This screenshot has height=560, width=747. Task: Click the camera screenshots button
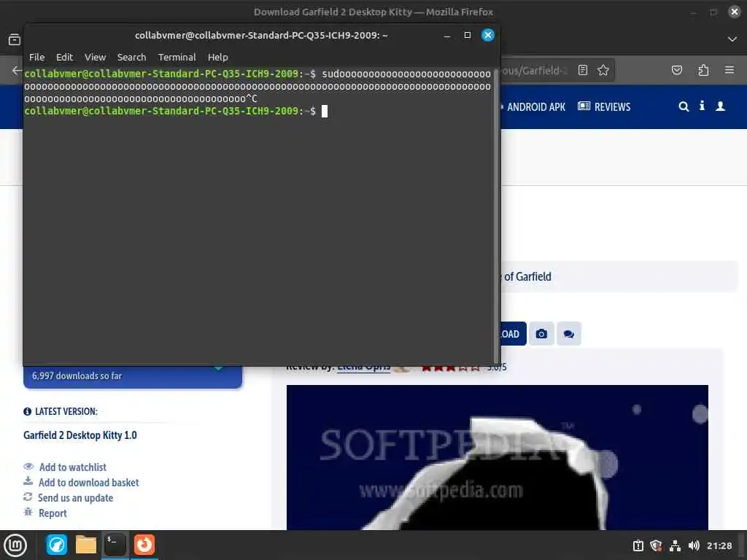(x=541, y=334)
